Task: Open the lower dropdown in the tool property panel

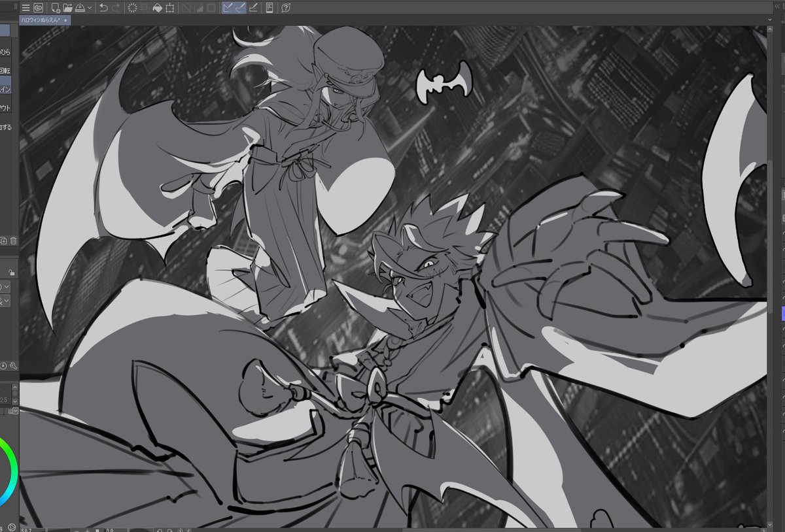Action: pos(5,301)
